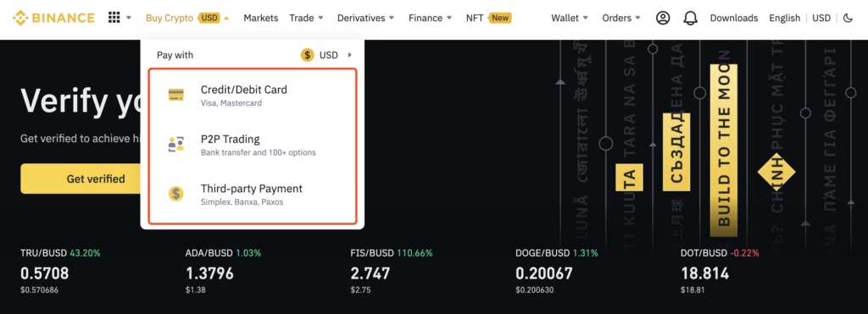Screen dimensions: 868x314
Task: Choose the P2P Trading icon
Action: click(176, 144)
